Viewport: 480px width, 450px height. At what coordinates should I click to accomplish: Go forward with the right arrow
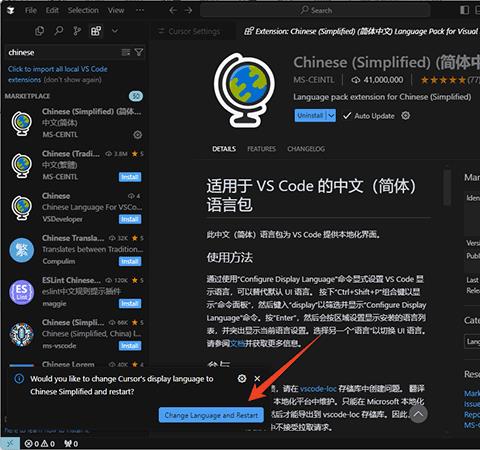click(188, 10)
